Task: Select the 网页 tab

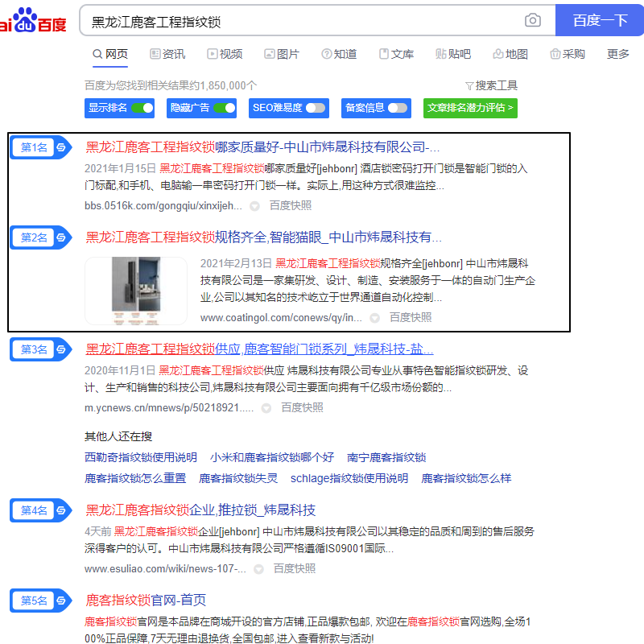Action: [110, 54]
